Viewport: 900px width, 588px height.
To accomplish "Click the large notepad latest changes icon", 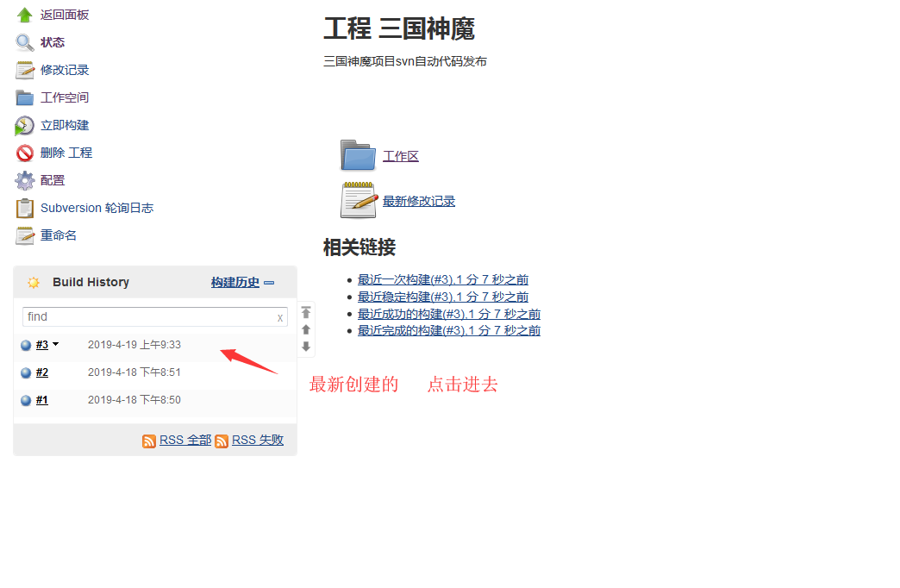I will click(x=358, y=201).
